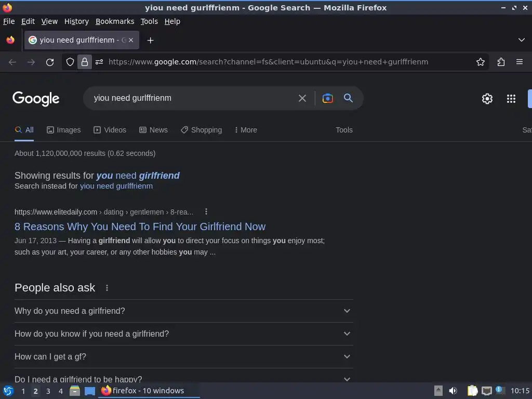
Task: Follow the corrected 'you need girlfriend' link
Action: pyautogui.click(x=138, y=176)
